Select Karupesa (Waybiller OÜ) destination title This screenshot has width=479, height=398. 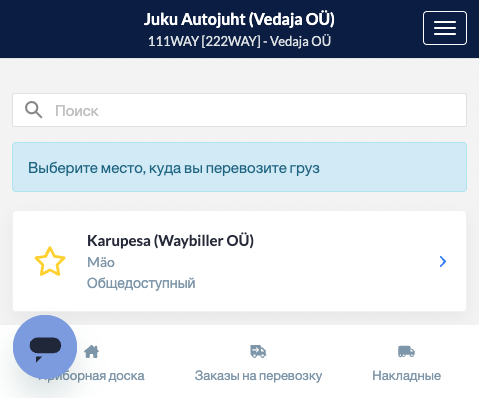[170, 241]
